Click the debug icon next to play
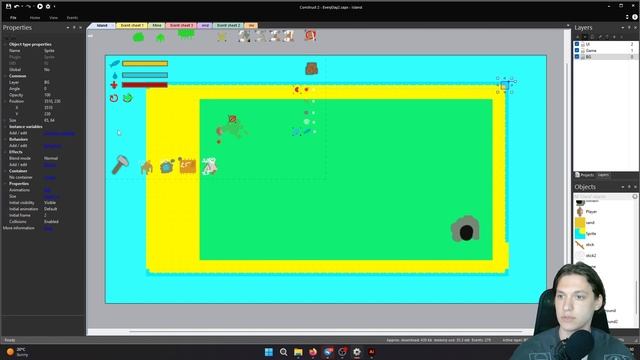 [x=48, y=7]
